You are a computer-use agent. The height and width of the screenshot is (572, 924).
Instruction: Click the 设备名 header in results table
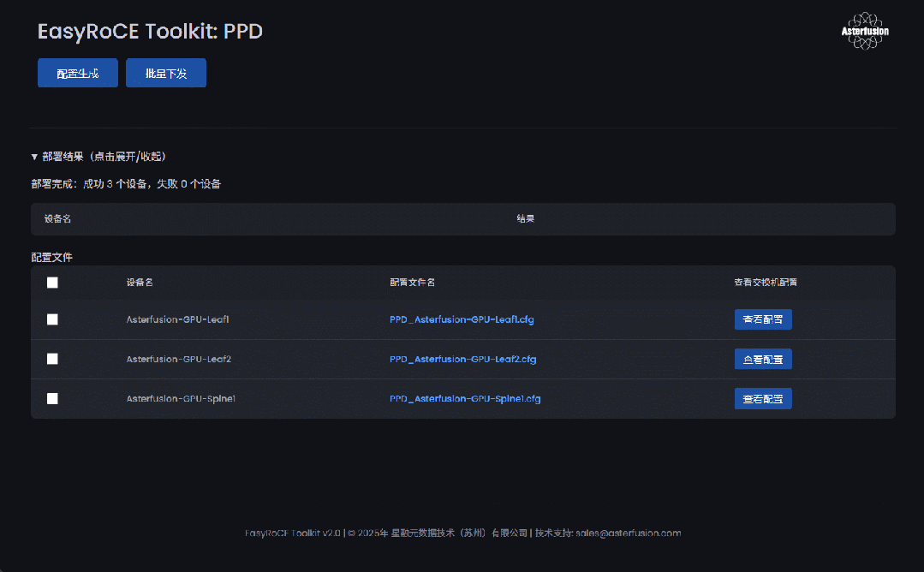click(57, 219)
